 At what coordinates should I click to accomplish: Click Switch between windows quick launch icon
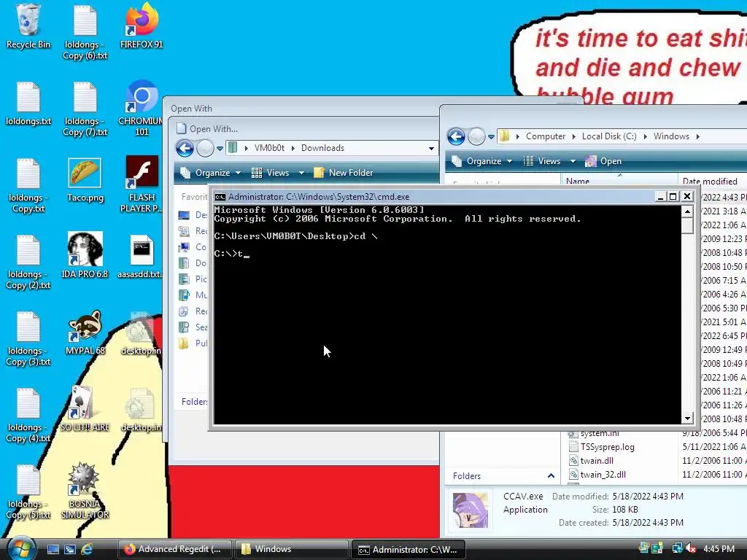tap(69, 550)
